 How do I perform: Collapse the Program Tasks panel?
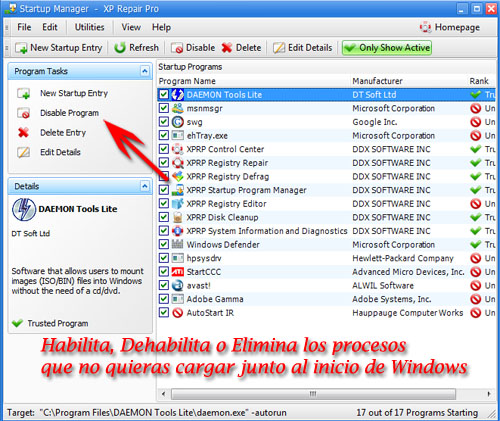click(x=145, y=71)
